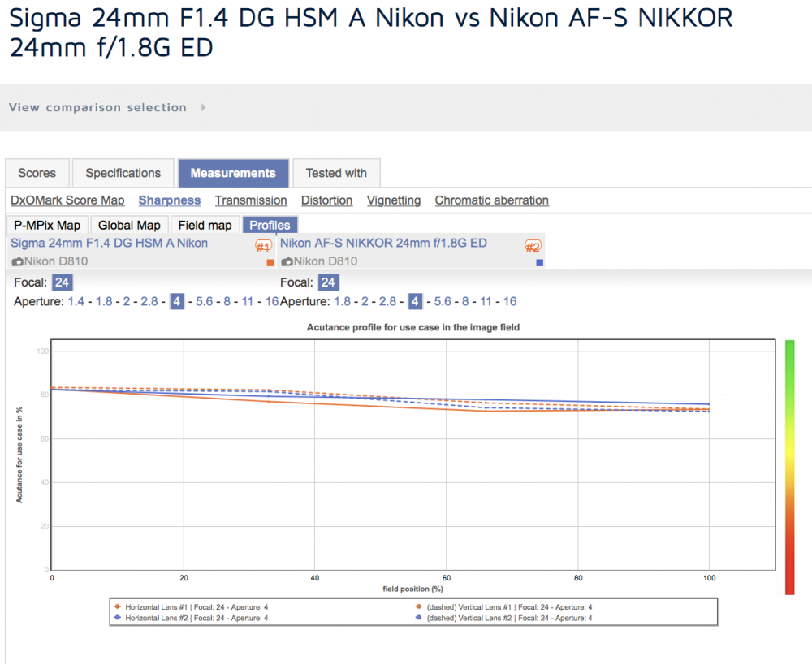Screen dimensions: 812x664
Task: Click the #1 lens badge icon
Action: 264,246
